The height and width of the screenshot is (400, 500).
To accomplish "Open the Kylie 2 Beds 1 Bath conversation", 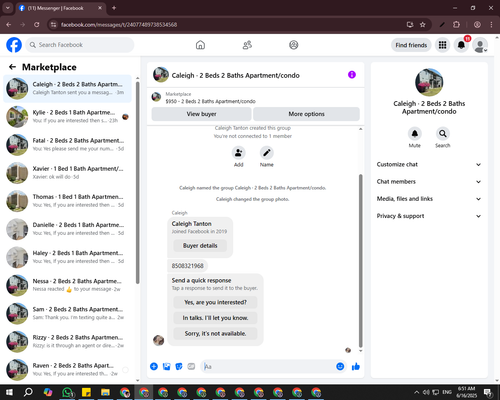I will click(67, 117).
